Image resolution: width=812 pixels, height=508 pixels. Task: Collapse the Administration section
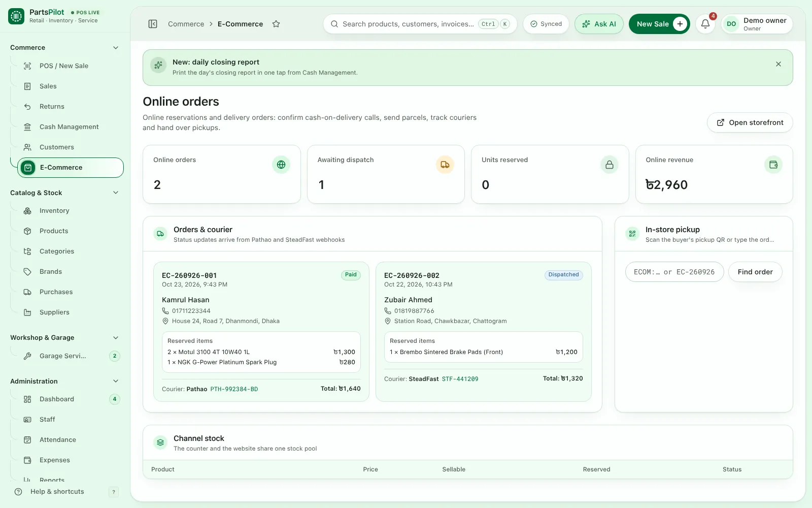click(x=116, y=382)
